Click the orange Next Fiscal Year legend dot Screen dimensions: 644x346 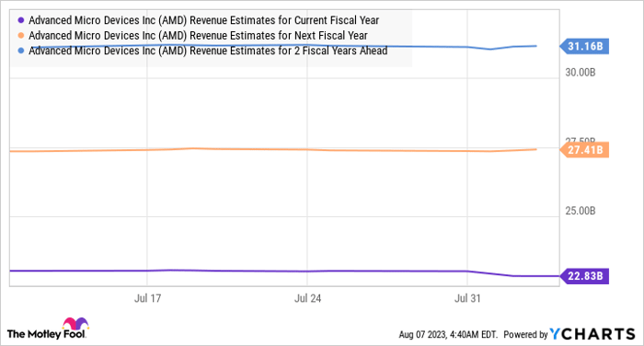[21, 35]
